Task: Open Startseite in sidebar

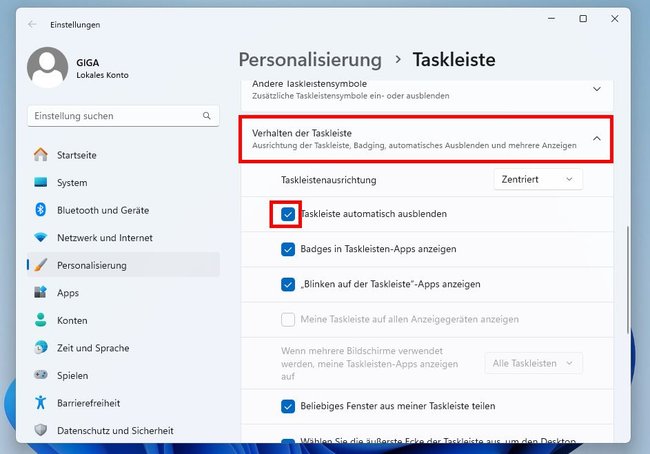Action: [x=124, y=155]
